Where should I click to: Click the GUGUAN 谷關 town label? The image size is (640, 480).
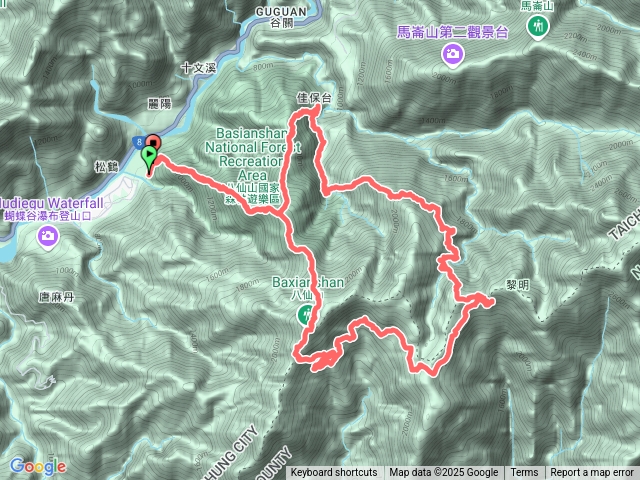coord(282,18)
